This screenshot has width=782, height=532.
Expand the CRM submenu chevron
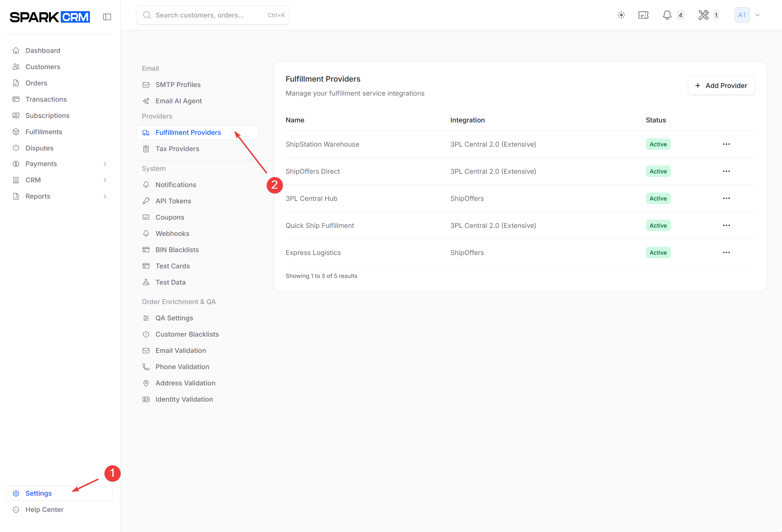(105, 180)
